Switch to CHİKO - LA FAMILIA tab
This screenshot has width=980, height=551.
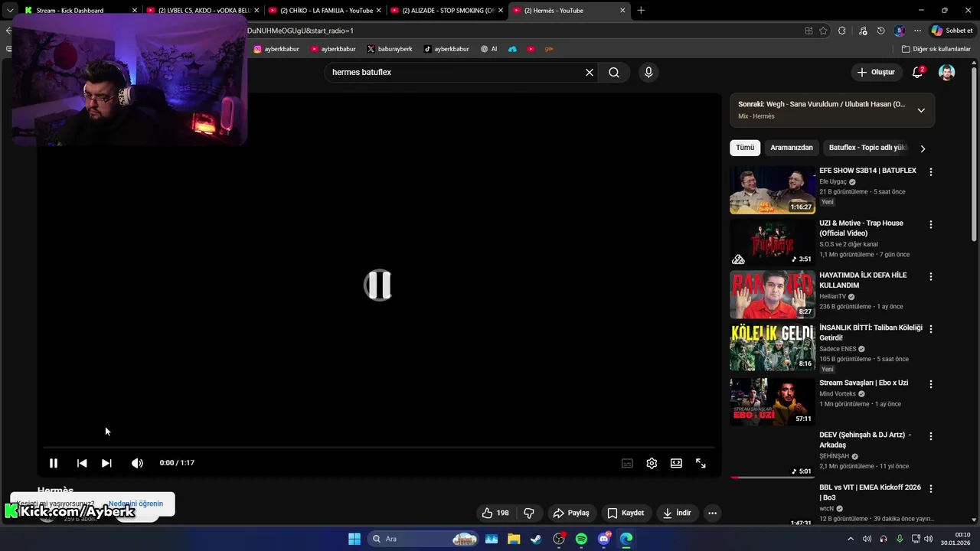click(325, 11)
